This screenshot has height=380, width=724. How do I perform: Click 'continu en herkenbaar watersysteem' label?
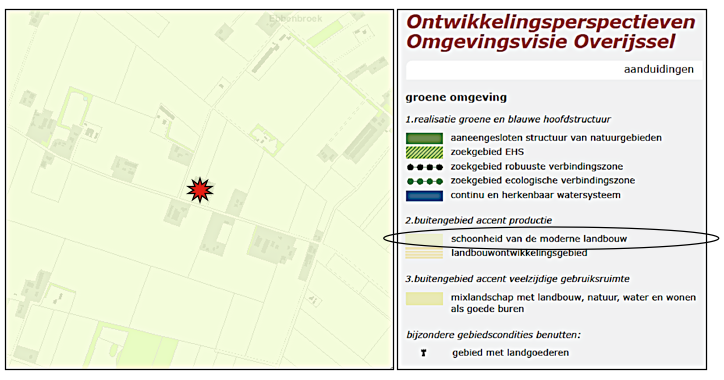pos(536,195)
